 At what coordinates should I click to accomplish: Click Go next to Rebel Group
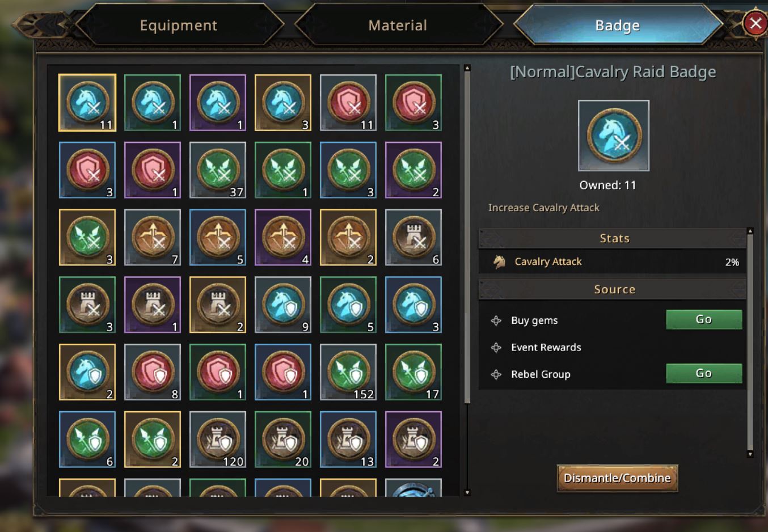704,373
